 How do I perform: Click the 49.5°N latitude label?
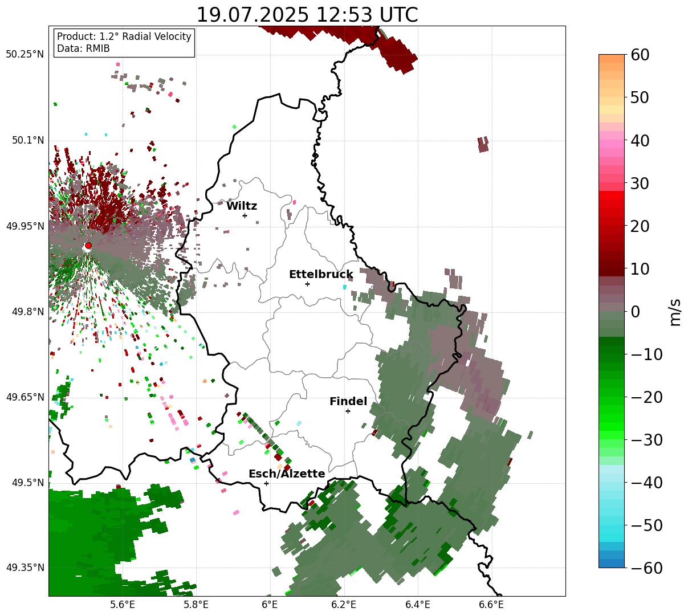27,483
